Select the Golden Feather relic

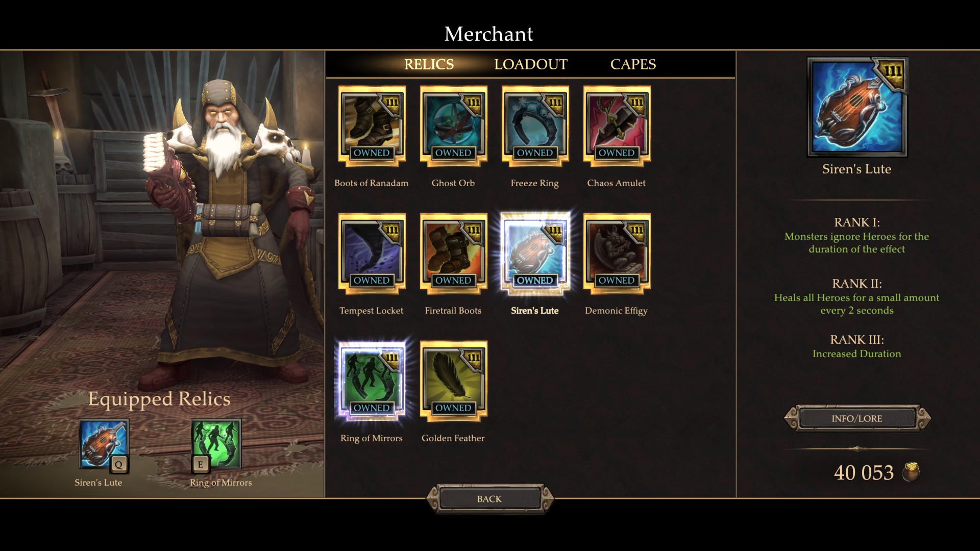click(453, 381)
